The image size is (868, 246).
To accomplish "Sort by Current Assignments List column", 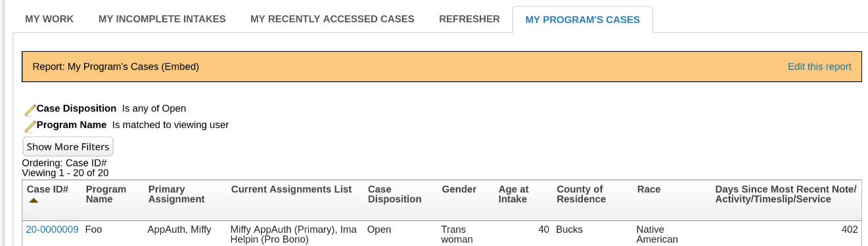I will pos(291,190).
